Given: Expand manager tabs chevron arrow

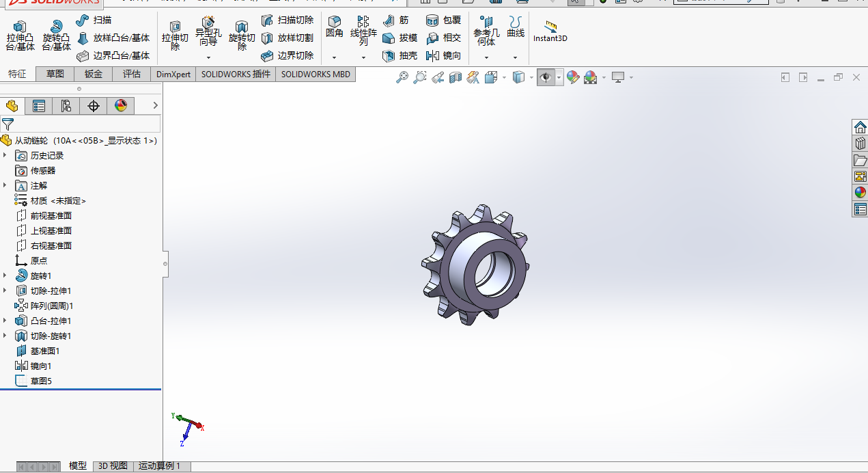Looking at the screenshot, I should click(155, 105).
